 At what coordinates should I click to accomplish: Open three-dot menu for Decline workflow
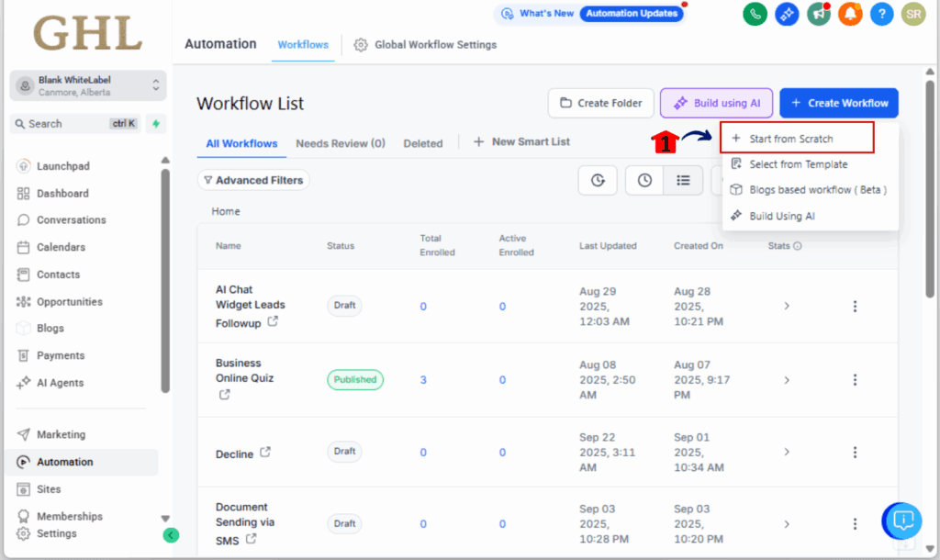pyautogui.click(x=855, y=452)
